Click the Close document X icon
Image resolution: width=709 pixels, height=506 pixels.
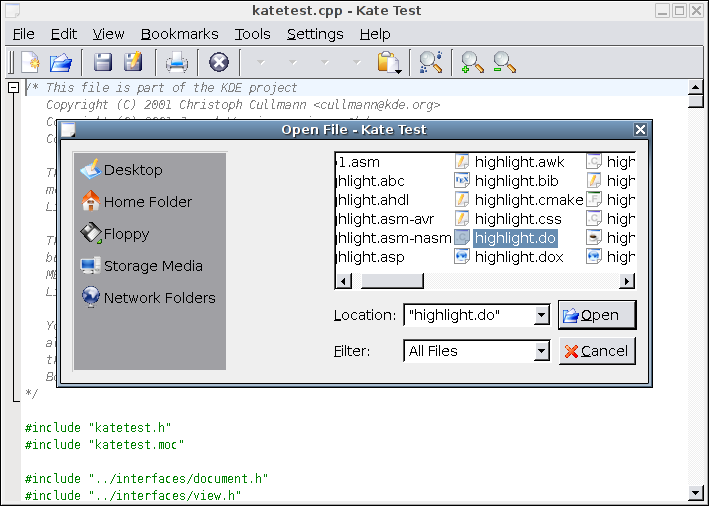click(x=219, y=62)
